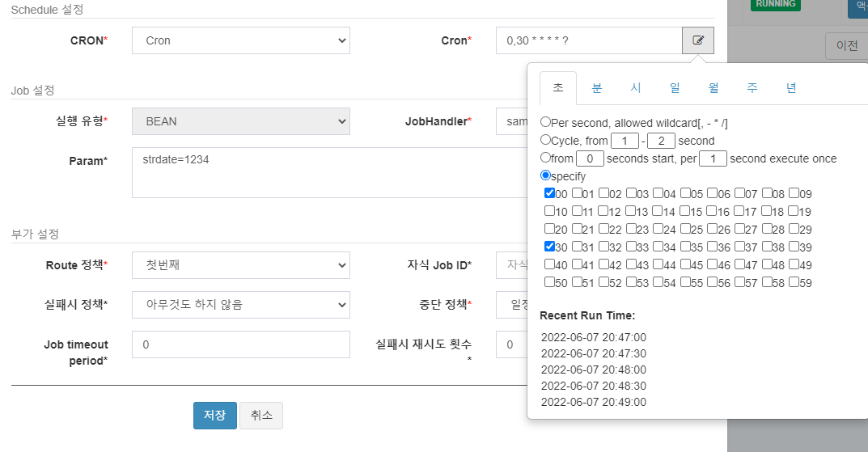The width and height of the screenshot is (868, 452).
Task: Click the 'Recent Run Time:' heading
Action: pos(587,315)
